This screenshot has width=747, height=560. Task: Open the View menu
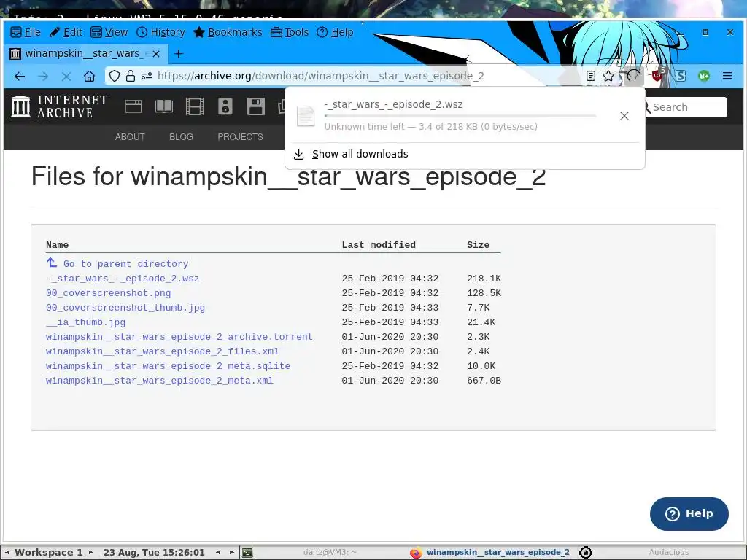pyautogui.click(x=109, y=32)
